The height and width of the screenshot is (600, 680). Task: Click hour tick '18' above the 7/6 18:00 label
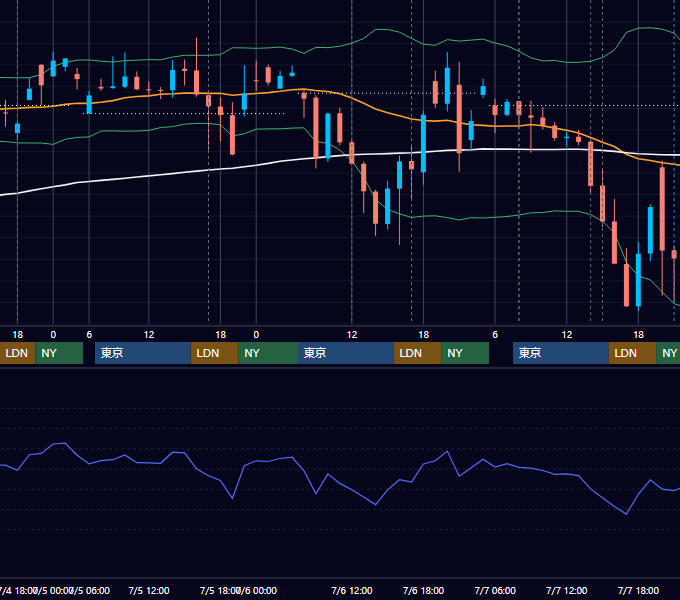pos(423,335)
